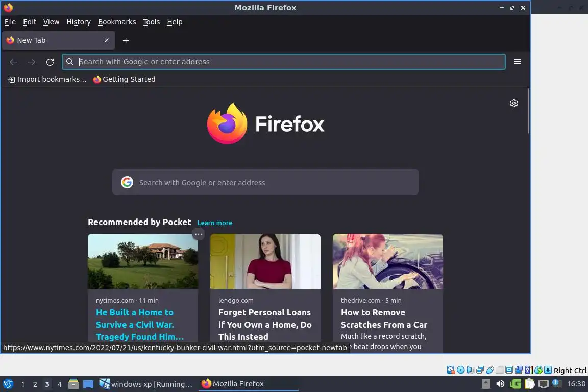Click the VirtualBox recording status icon
Image resolution: width=588 pixels, height=392 pixels.
(x=519, y=370)
